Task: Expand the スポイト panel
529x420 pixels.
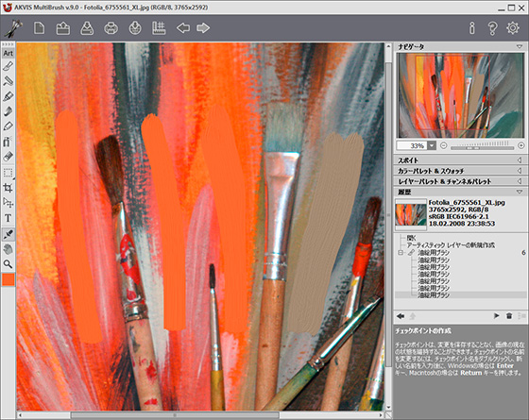Action: (x=520, y=160)
